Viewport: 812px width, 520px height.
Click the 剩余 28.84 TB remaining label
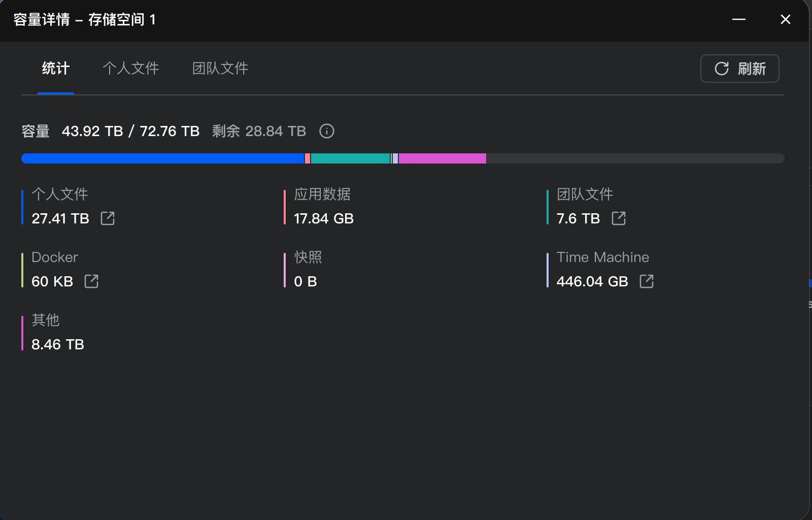point(259,131)
